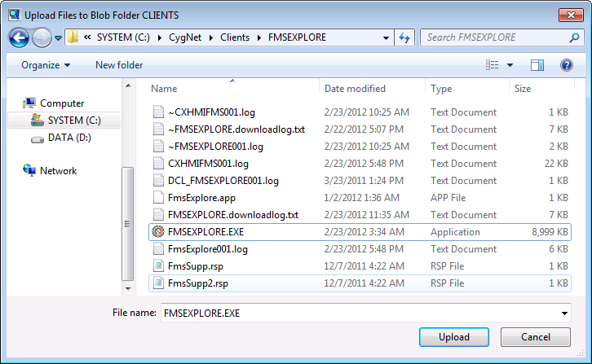The width and height of the screenshot is (592, 364).
Task: Open the recent locations dropdown arrow
Action: (58, 37)
